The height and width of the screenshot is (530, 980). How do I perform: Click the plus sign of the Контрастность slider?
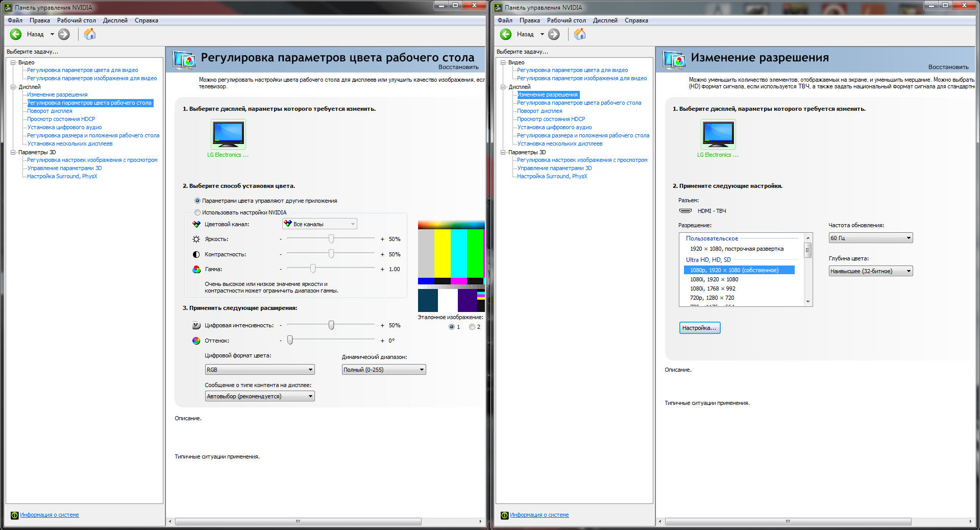click(x=382, y=254)
